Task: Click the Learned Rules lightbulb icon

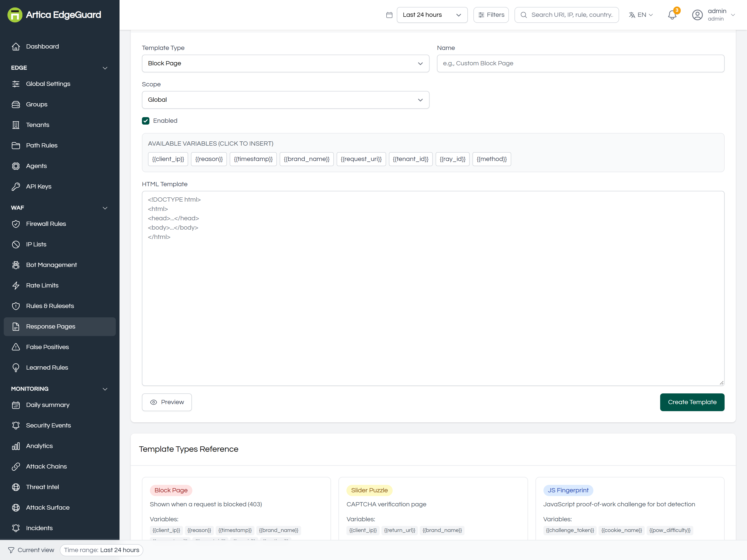Action: tap(16, 368)
